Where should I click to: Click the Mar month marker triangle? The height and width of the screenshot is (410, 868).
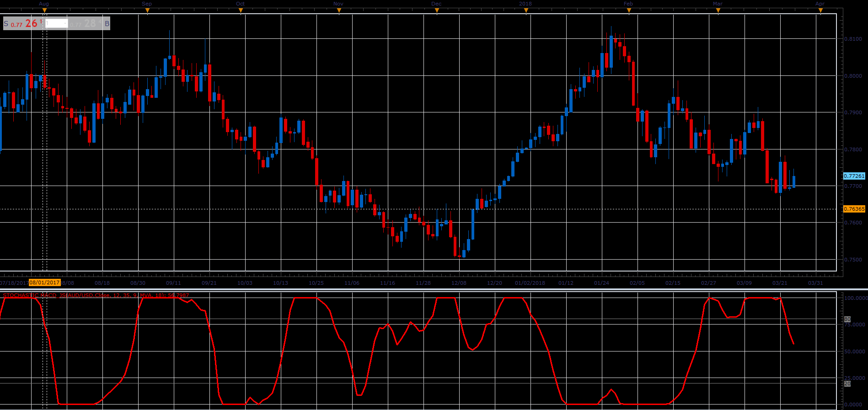click(718, 11)
